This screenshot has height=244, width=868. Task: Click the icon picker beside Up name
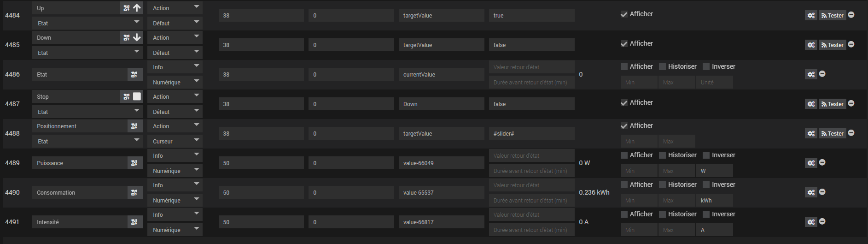click(x=127, y=8)
